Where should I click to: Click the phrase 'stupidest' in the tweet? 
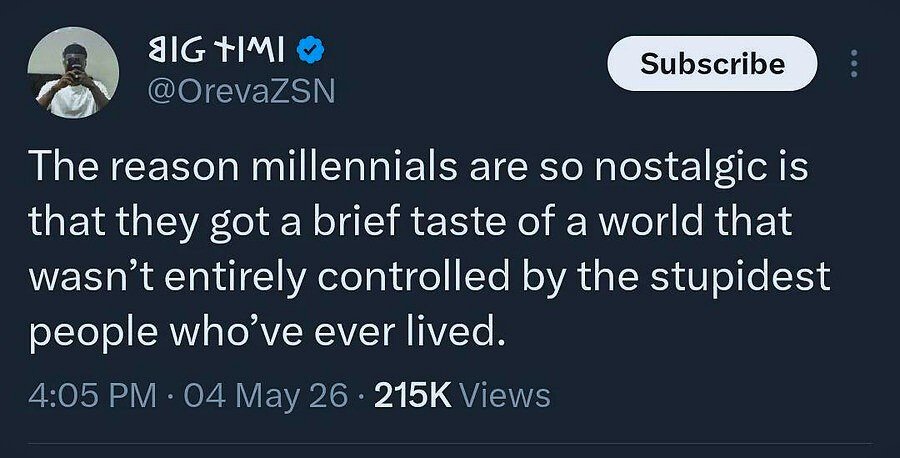point(740,278)
